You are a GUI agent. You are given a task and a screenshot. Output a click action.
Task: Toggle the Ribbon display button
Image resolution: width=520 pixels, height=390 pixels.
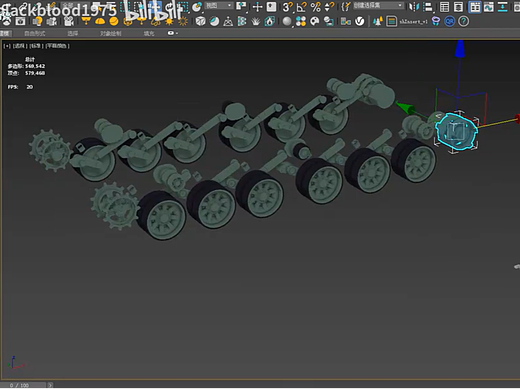475,7
